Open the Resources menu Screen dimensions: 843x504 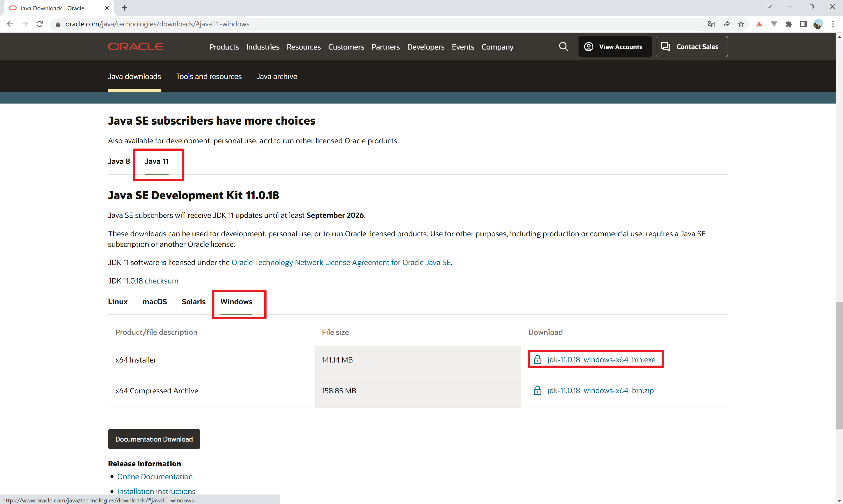coord(303,47)
